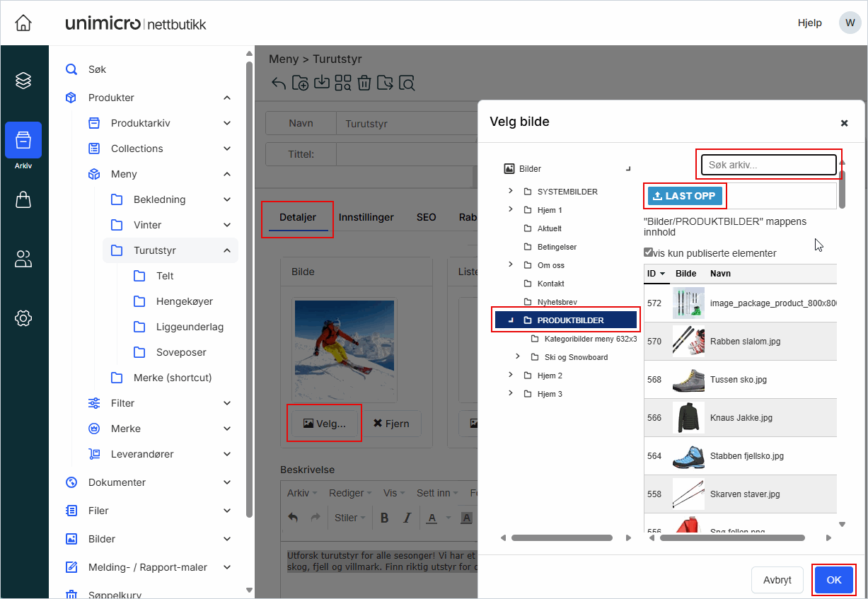Select the Rabben slalom.jpg image row
The image size is (868, 599).
[744, 342]
